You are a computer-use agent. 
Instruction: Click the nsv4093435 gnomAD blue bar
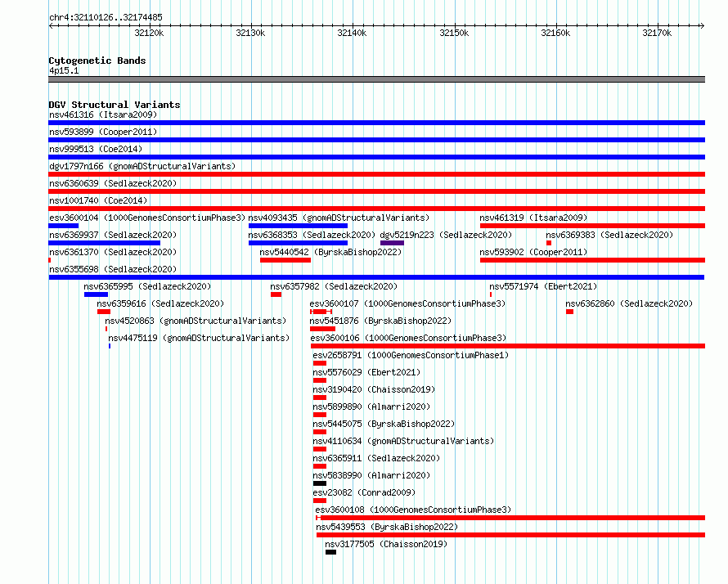tap(298, 226)
